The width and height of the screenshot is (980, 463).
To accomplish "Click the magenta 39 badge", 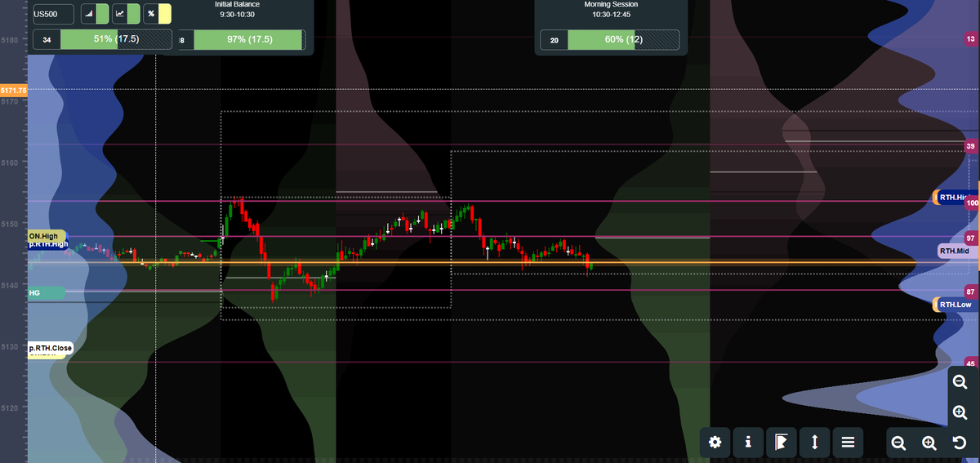I will 970,146.
